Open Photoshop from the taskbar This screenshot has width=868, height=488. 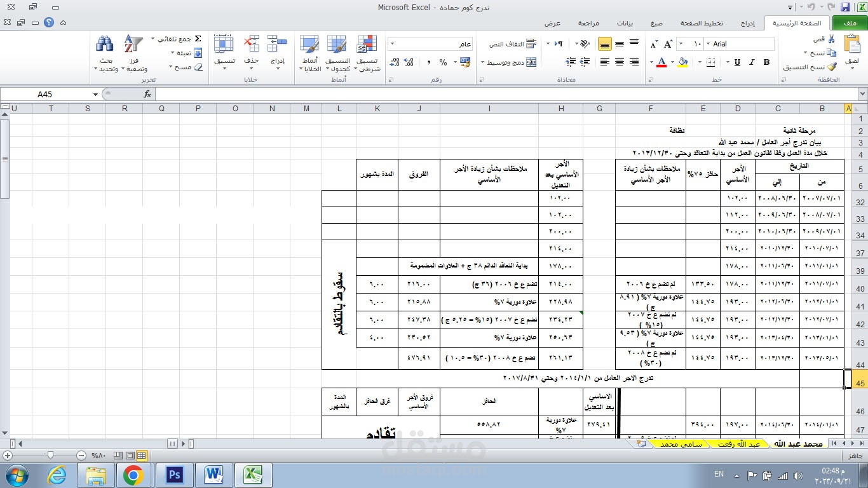pos(173,475)
